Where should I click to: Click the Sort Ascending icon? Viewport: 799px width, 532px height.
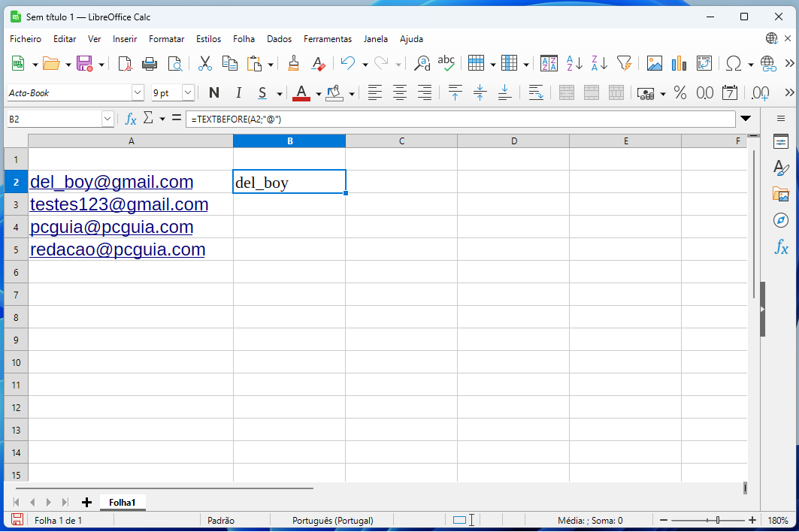point(574,64)
